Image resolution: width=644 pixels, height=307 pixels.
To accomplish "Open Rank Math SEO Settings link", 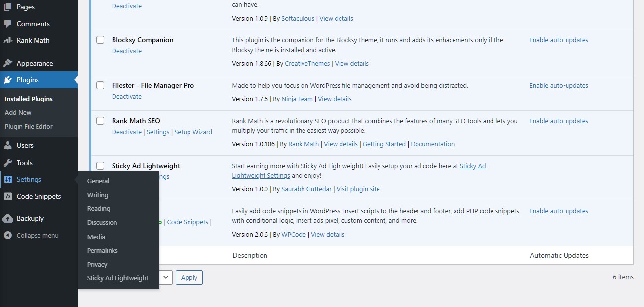I will click(158, 132).
